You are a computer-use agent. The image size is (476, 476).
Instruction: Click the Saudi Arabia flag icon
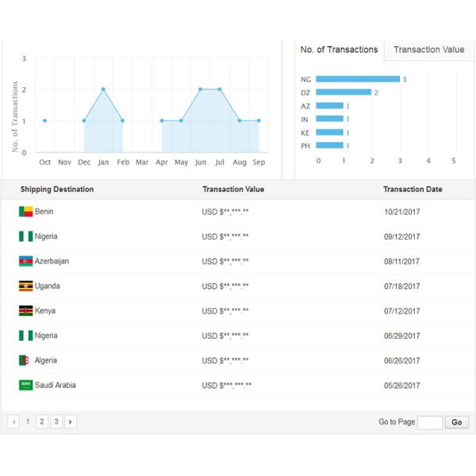pos(25,385)
